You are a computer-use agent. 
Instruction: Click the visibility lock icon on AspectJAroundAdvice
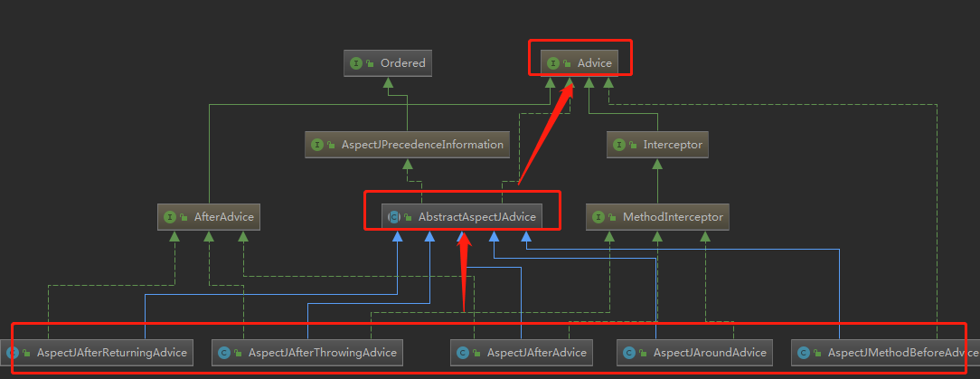pyautogui.click(x=643, y=354)
